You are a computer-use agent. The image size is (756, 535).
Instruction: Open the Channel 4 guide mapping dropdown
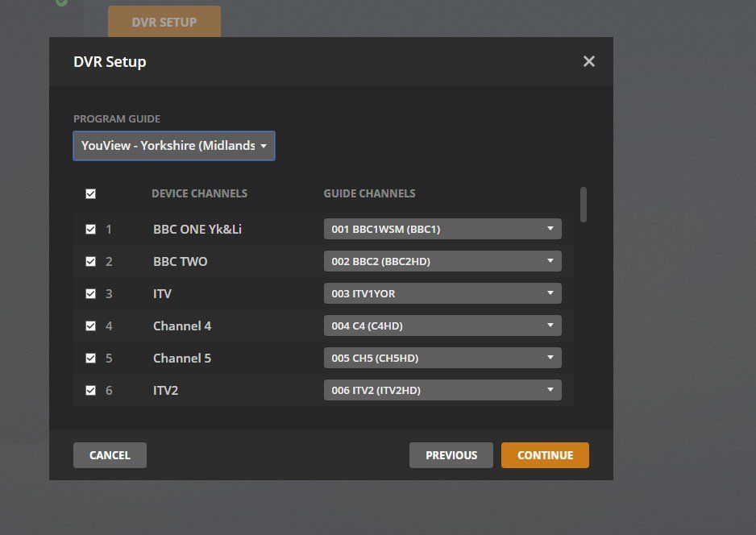442,326
